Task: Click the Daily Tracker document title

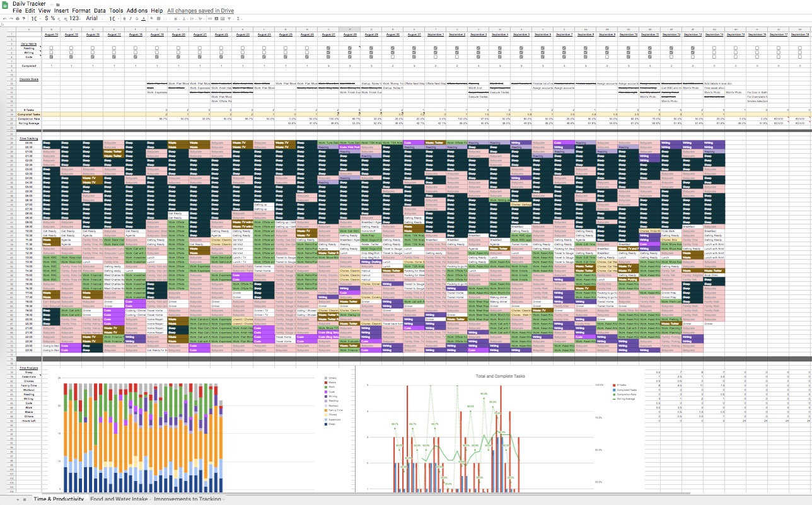Action: coord(29,4)
